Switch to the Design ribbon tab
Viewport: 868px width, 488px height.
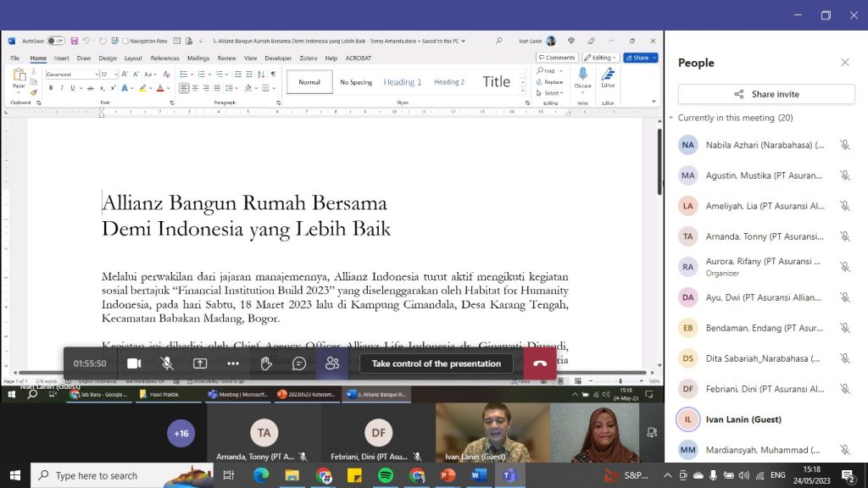click(108, 58)
